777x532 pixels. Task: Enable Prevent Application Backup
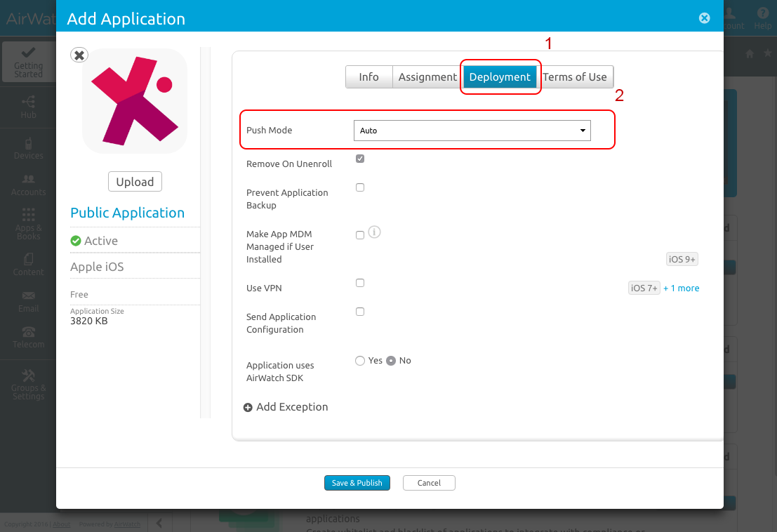pyautogui.click(x=360, y=187)
